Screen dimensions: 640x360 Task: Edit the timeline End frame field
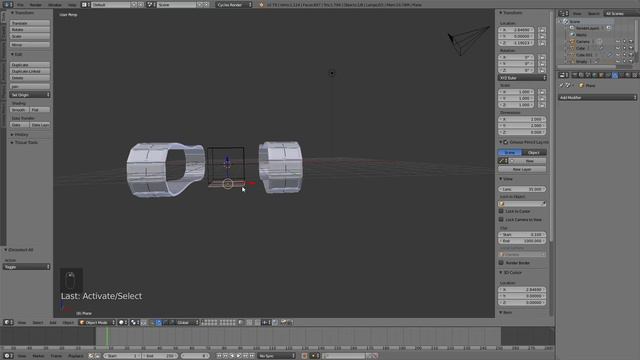pyautogui.click(x=159, y=356)
